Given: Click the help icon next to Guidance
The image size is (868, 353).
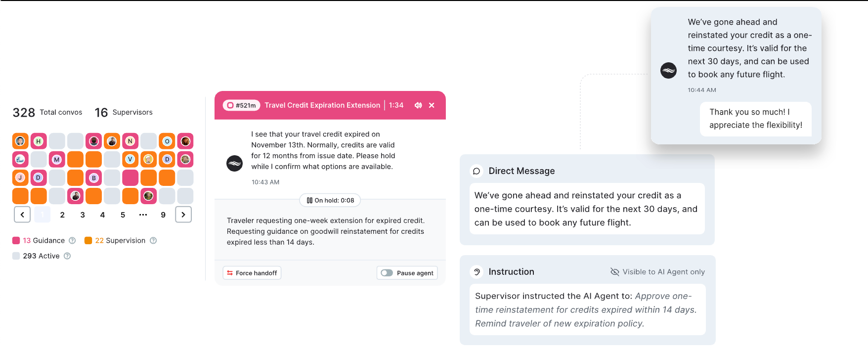Looking at the screenshot, I should pos(72,241).
